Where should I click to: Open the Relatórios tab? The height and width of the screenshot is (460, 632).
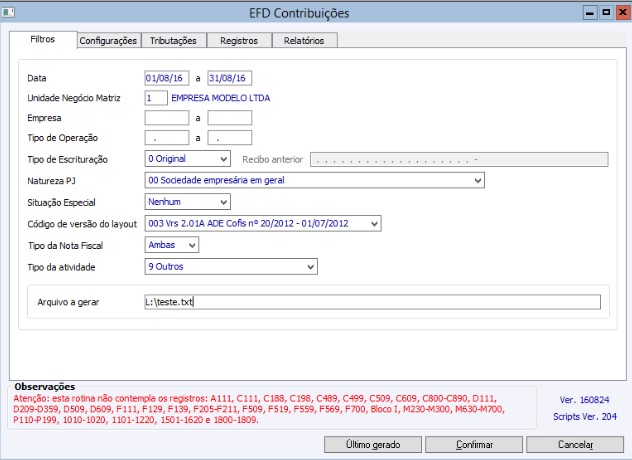(x=304, y=41)
